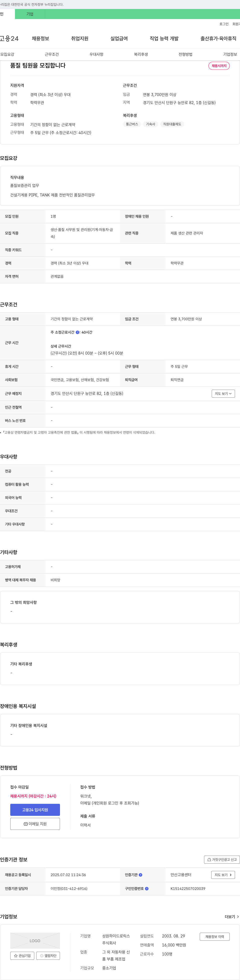Open the 취업지원 main menu
The width and height of the screenshot is (240, 980).
pos(80,39)
